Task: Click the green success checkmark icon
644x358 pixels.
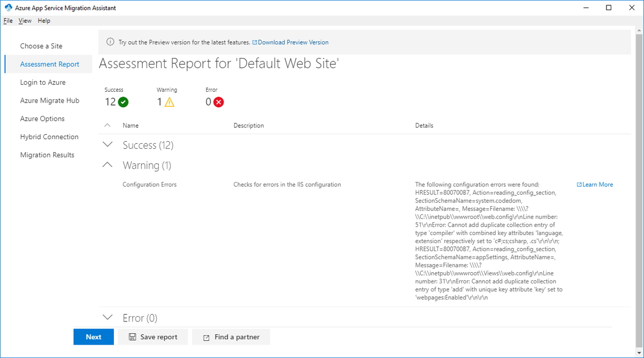Action: tap(123, 102)
